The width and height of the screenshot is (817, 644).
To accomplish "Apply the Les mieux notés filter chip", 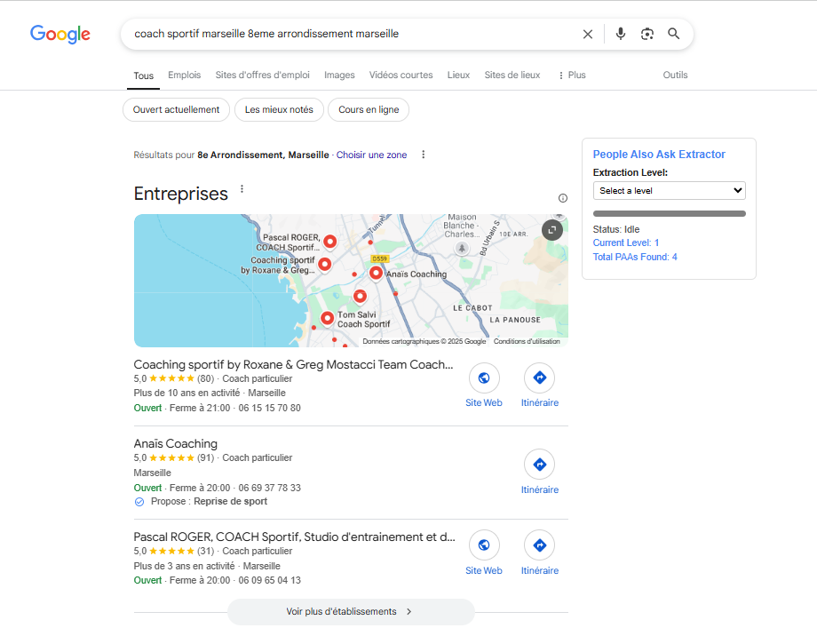I will coord(279,110).
